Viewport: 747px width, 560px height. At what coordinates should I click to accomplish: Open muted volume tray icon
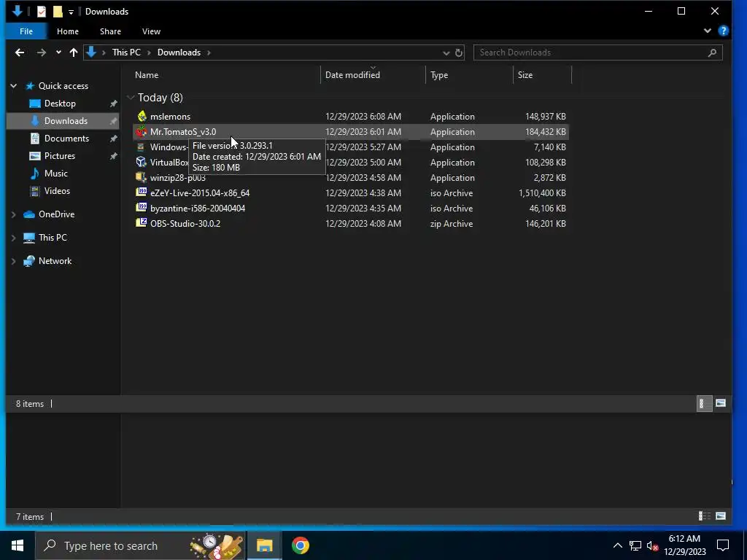[x=652, y=545]
